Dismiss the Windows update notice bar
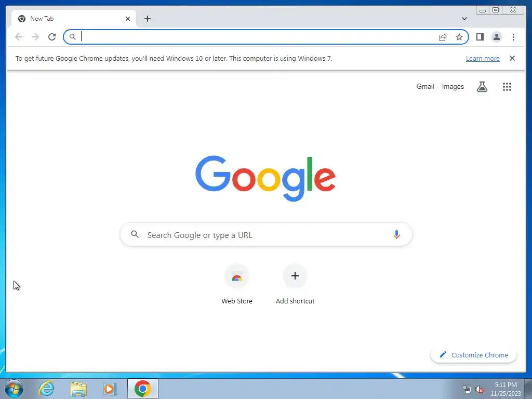 pyautogui.click(x=512, y=58)
